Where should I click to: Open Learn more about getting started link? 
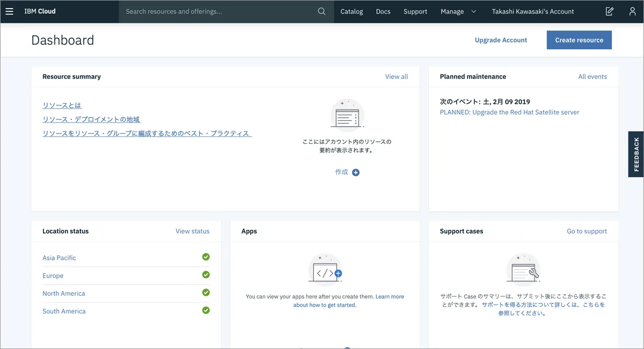pos(349,301)
